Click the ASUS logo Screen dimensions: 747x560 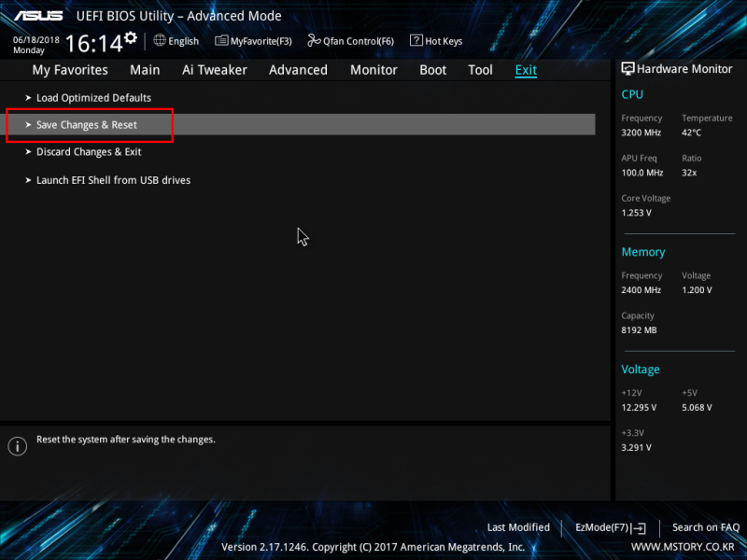[x=38, y=16]
